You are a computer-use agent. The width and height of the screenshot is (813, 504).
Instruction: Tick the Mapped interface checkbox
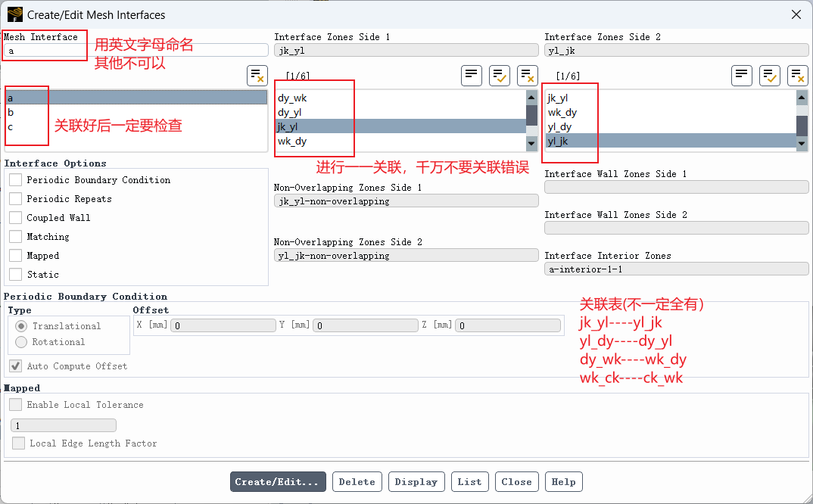16,256
